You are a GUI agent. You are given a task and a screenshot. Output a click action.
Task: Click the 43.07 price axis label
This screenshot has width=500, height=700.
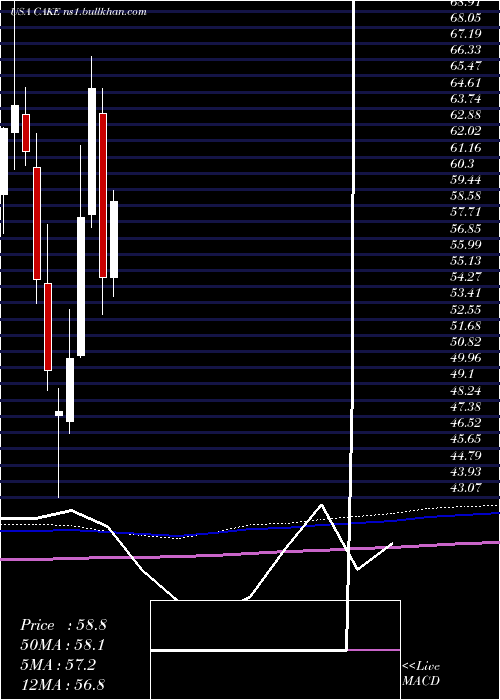pyautogui.click(x=466, y=488)
